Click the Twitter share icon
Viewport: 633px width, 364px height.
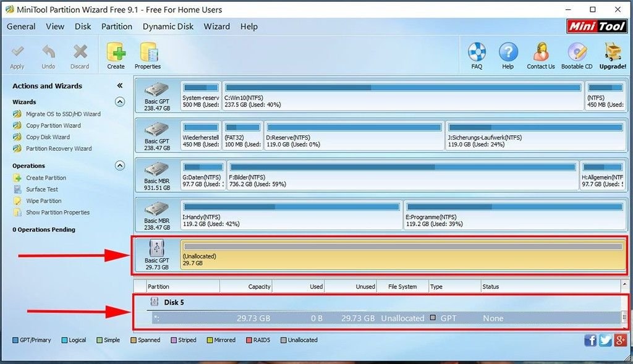point(605,340)
